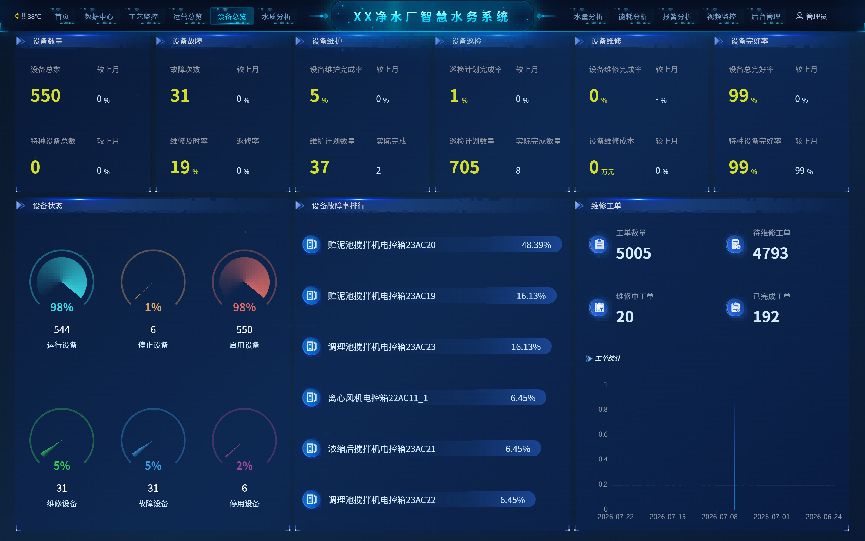Click the arrow icon of the 维修工单 panel header
Image resolution: width=865 pixels, height=541 pixels.
tap(579, 205)
